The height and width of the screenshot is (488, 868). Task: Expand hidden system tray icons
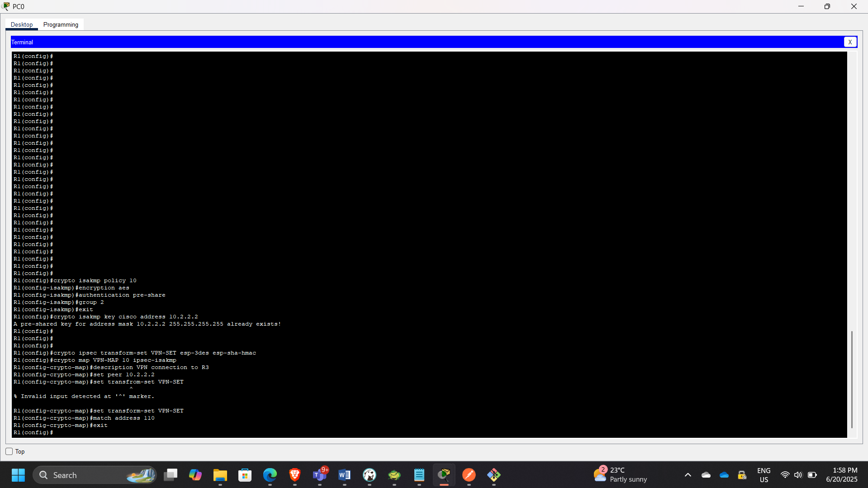point(688,475)
